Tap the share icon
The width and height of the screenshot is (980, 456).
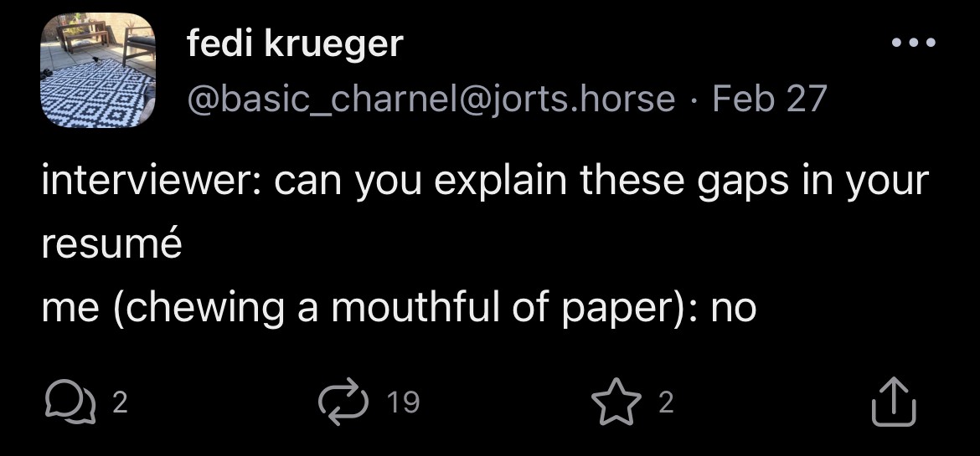click(x=894, y=402)
